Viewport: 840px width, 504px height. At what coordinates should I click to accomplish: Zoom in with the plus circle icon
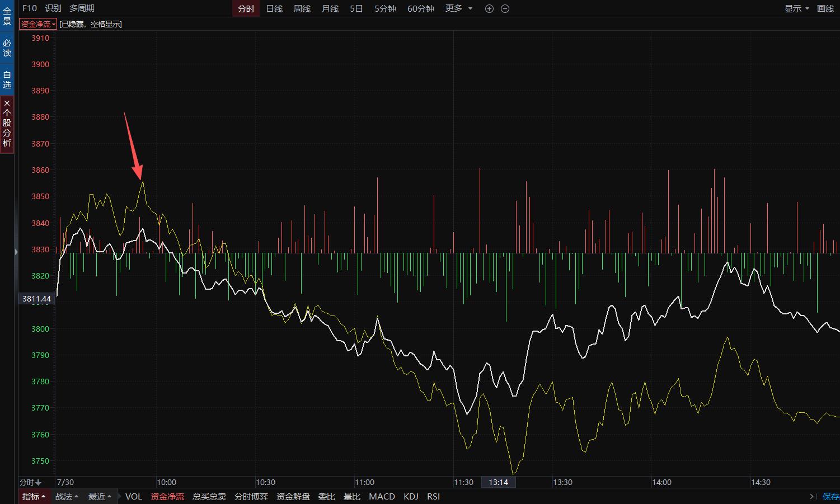tap(489, 9)
